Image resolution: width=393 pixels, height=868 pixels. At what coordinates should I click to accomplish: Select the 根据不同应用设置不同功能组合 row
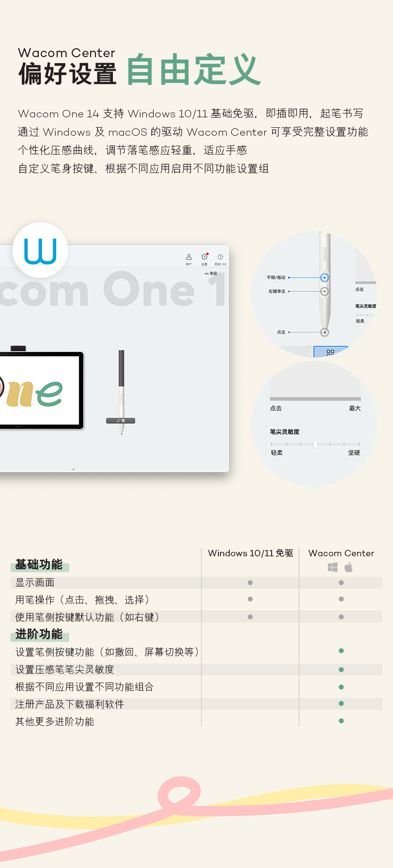point(196,687)
